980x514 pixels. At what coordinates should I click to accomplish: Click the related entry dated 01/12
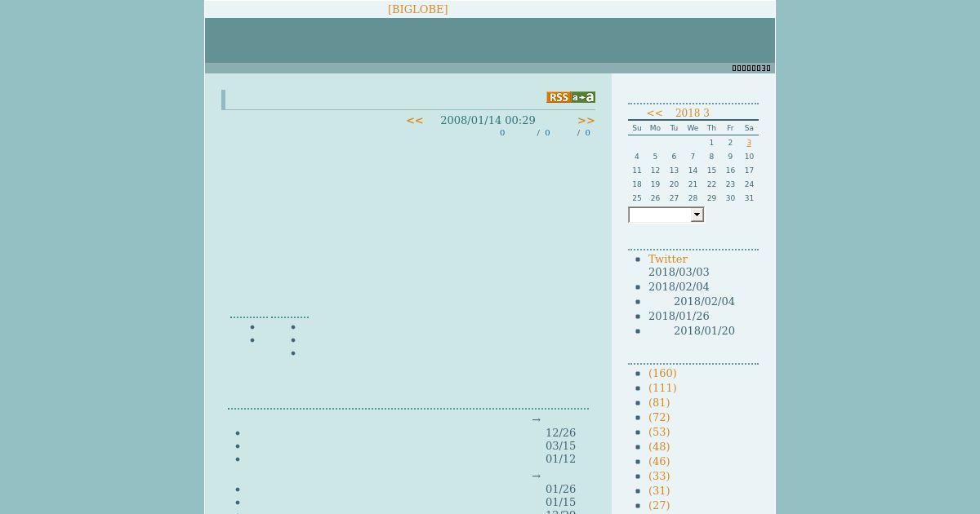560,459
